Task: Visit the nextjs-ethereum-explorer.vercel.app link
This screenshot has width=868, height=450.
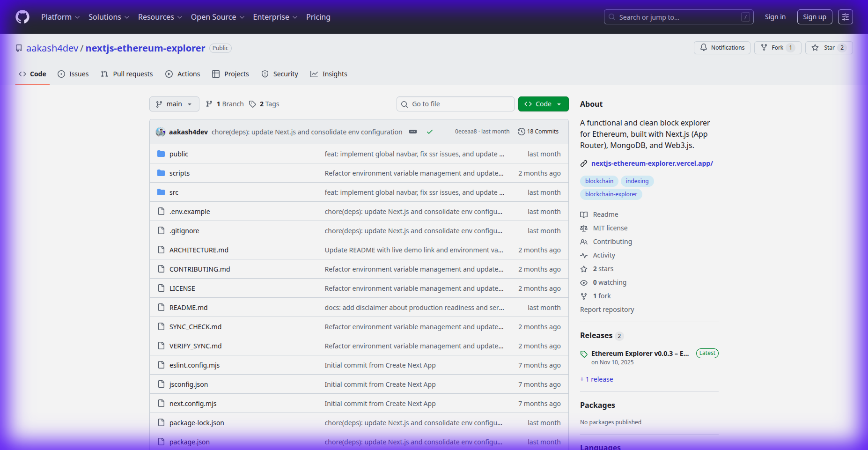Action: point(652,163)
